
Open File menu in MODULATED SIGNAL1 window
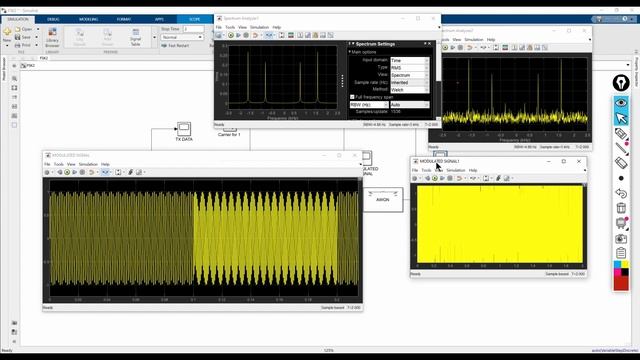coord(415,170)
